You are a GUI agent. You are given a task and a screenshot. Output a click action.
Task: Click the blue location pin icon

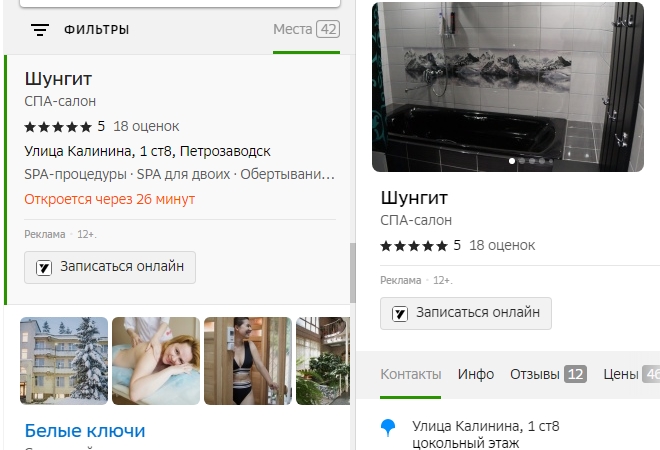tap(389, 428)
